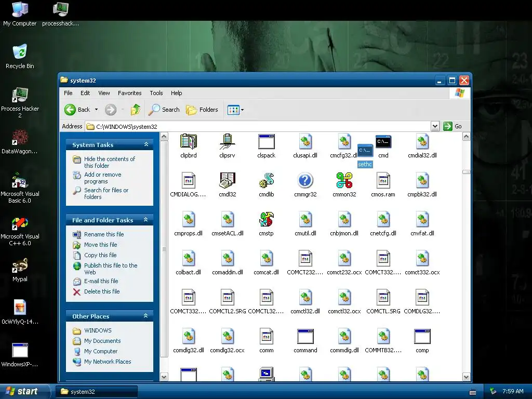Select the cmdlib script icon
Image resolution: width=532 pixels, height=399 pixels.
(x=267, y=180)
